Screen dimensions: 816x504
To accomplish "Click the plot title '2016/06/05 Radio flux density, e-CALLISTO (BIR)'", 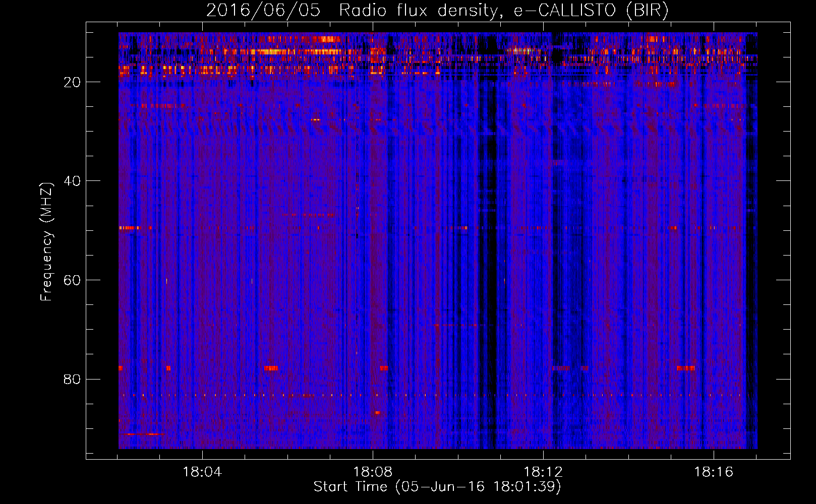I will click(437, 11).
